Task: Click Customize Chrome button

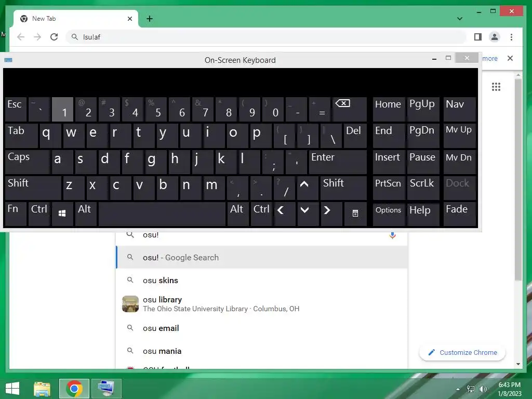Action: 462,353
